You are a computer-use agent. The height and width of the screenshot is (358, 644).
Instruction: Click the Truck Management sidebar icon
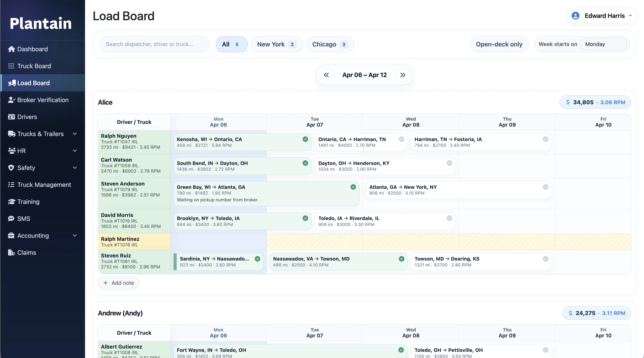coord(12,185)
